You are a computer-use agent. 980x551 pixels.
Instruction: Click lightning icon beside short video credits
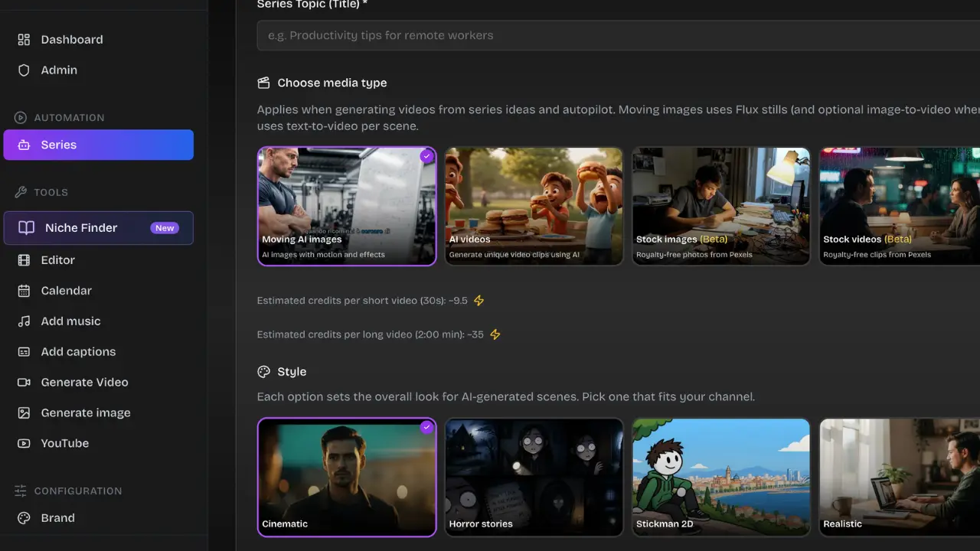[x=479, y=301]
